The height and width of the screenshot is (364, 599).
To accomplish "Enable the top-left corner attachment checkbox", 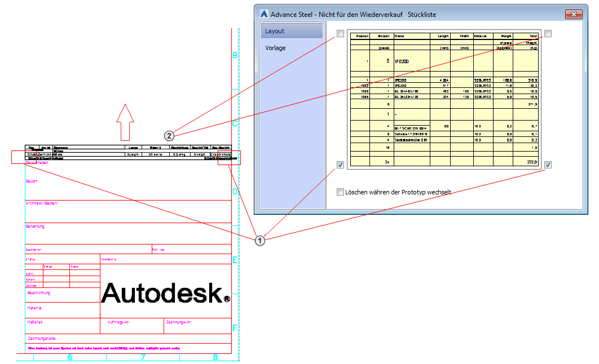I will point(340,34).
